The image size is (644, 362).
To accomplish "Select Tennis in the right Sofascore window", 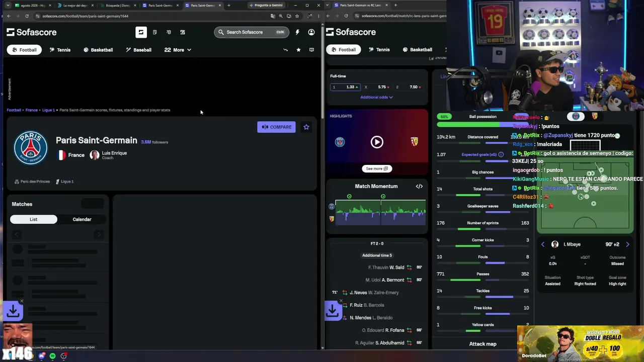I will (379, 50).
